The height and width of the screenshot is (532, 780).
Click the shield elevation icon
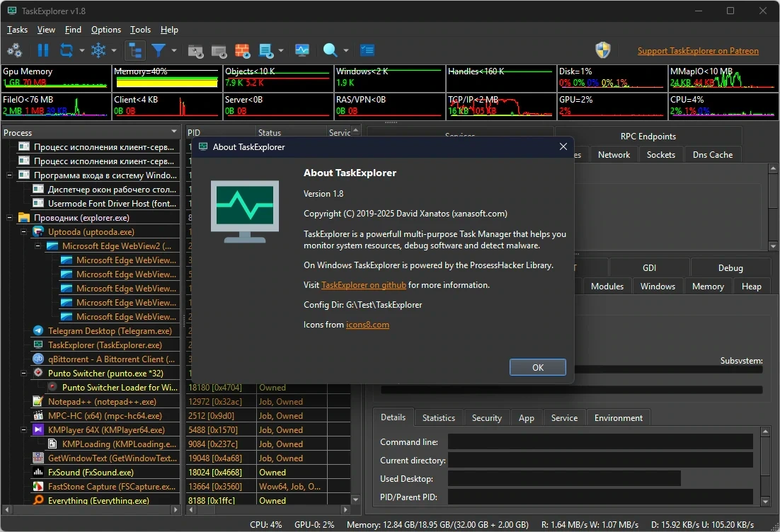tap(602, 50)
